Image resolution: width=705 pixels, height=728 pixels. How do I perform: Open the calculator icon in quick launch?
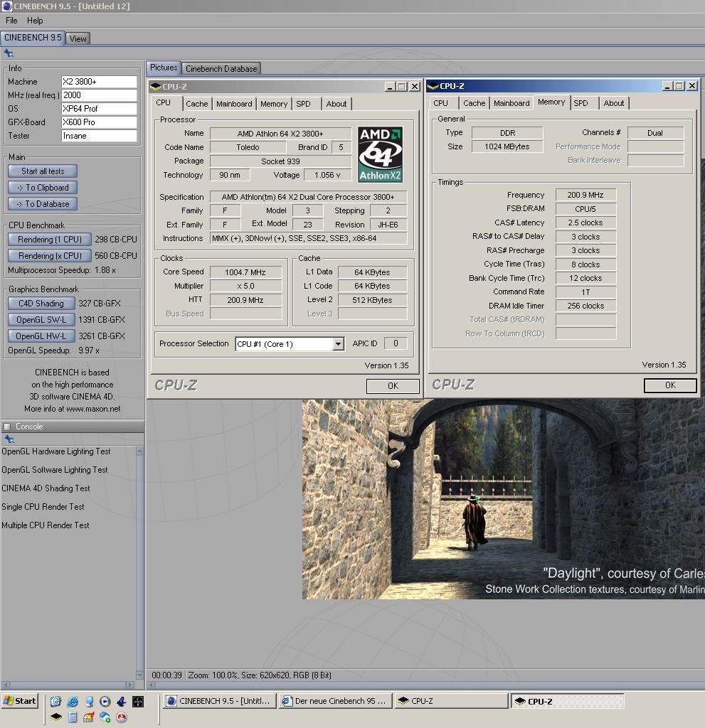pos(73,717)
